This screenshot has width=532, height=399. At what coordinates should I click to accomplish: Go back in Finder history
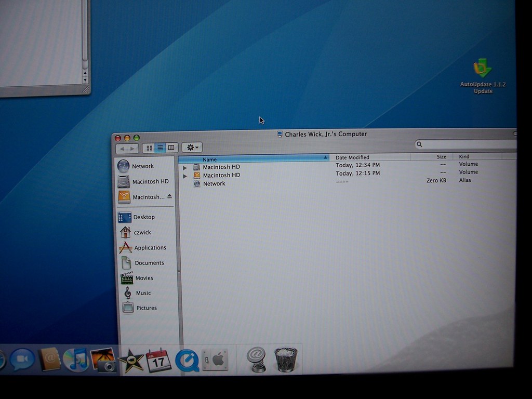click(122, 149)
